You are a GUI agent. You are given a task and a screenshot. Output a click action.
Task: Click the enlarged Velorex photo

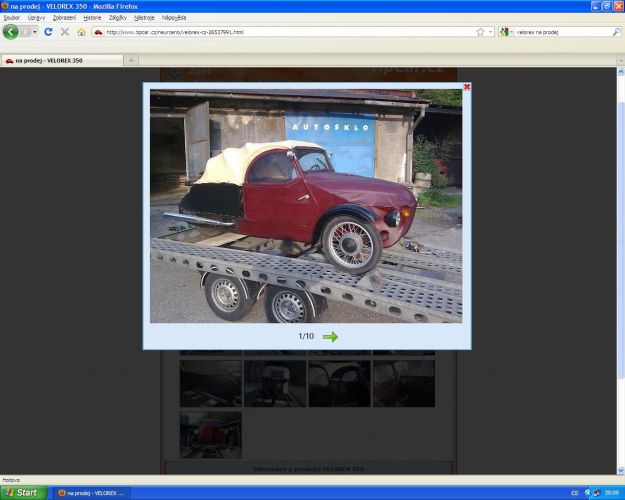tap(306, 206)
